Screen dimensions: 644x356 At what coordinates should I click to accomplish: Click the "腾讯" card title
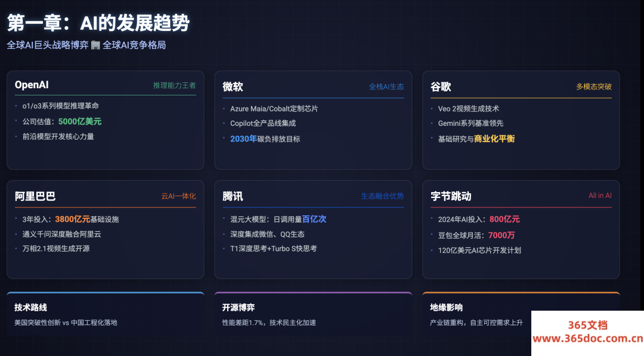point(233,196)
